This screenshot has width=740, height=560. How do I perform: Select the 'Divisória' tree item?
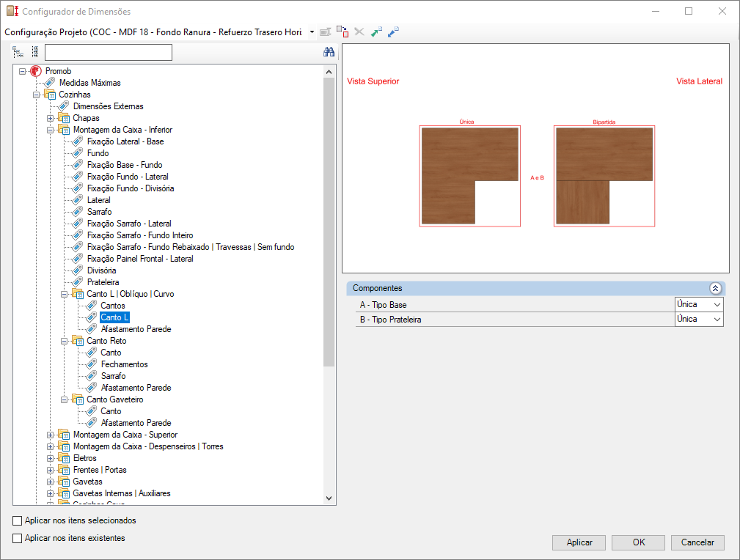(101, 270)
